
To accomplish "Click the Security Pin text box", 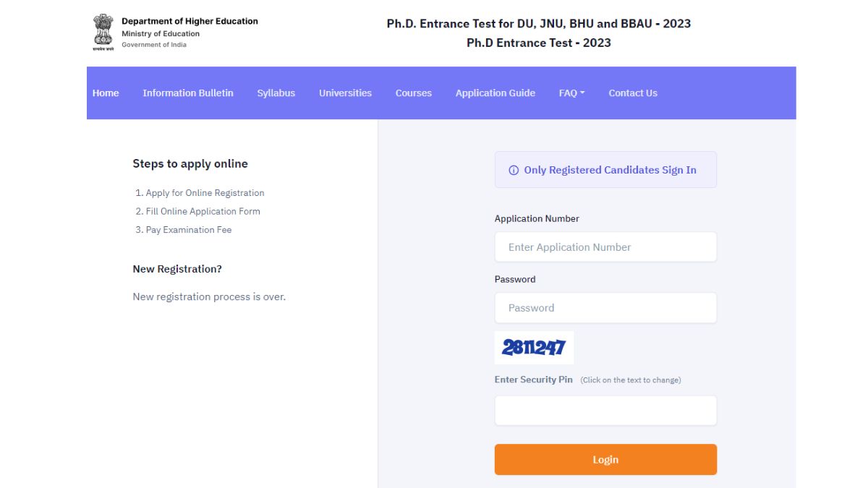I will click(x=605, y=411).
